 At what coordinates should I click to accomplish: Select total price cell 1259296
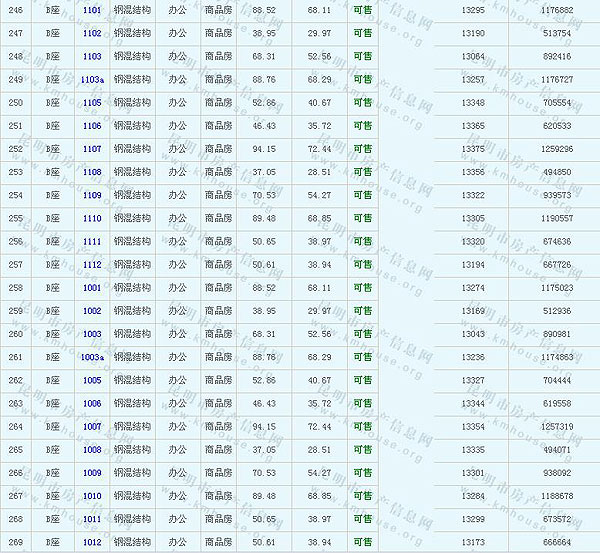pos(556,149)
